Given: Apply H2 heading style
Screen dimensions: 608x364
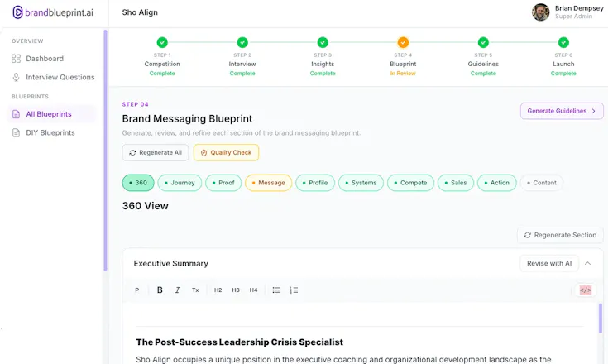Looking at the screenshot, I should pos(218,290).
